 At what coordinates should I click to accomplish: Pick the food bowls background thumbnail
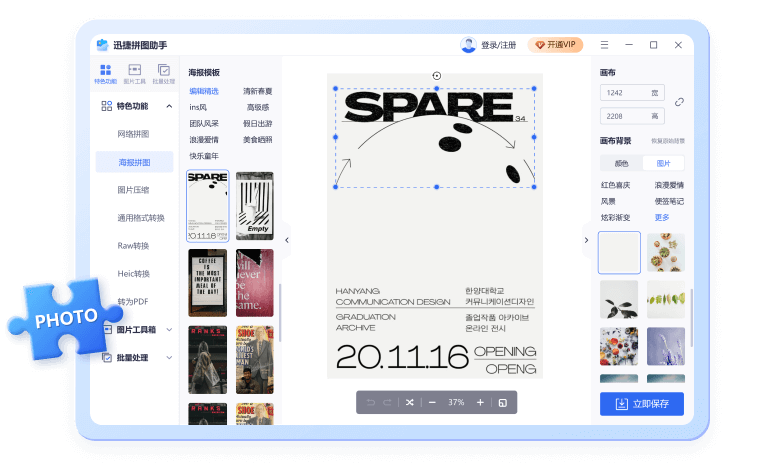coord(666,253)
